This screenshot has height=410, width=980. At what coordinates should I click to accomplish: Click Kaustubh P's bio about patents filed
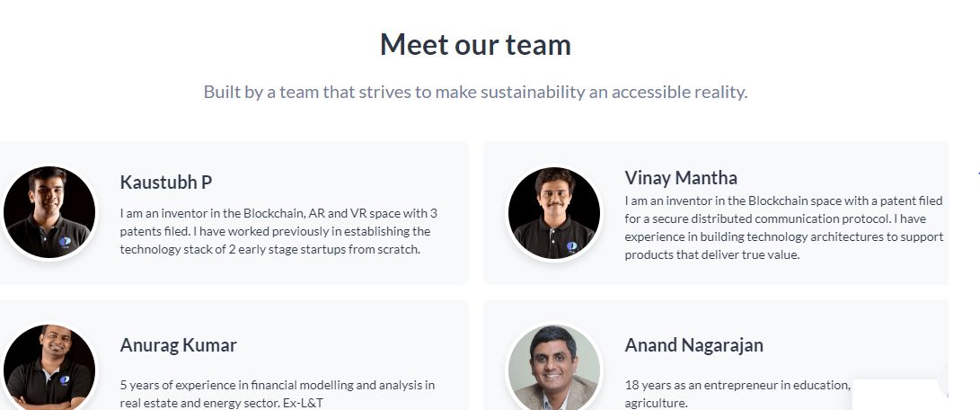(278, 231)
